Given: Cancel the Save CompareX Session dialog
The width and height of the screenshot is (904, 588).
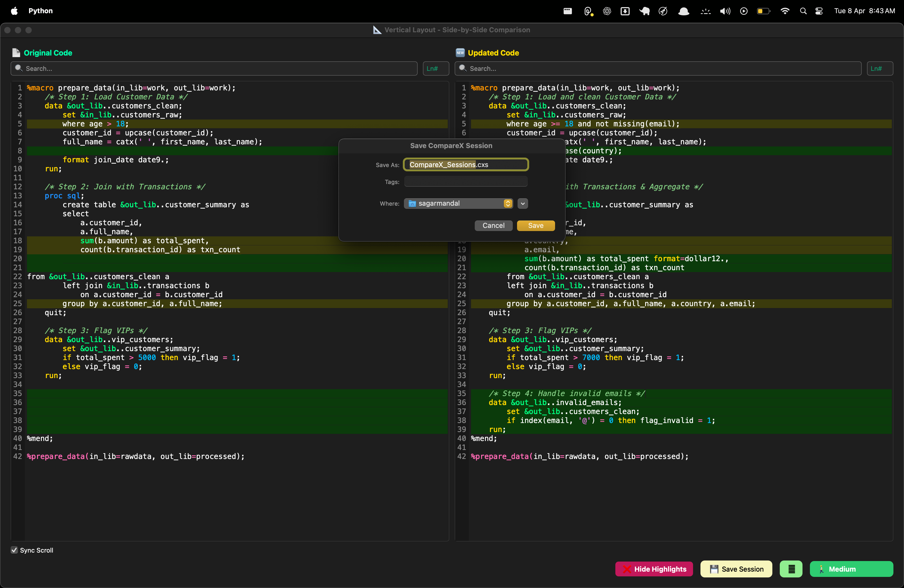Looking at the screenshot, I should tap(493, 226).
